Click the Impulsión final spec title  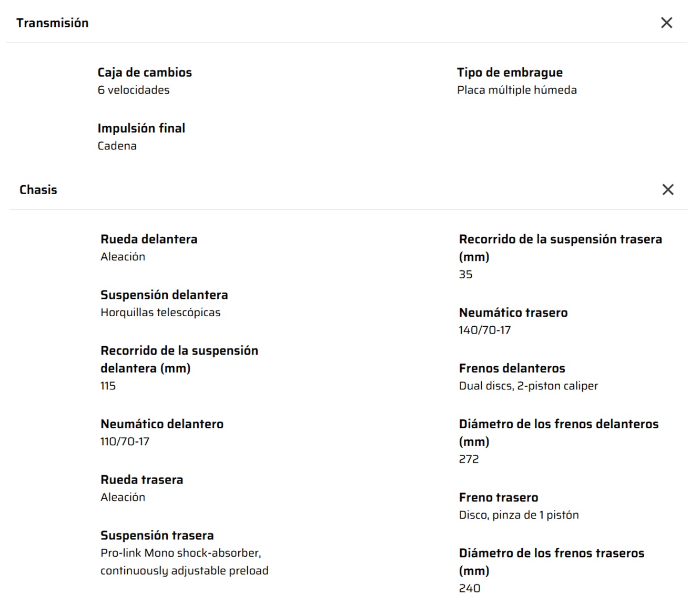[x=141, y=128]
